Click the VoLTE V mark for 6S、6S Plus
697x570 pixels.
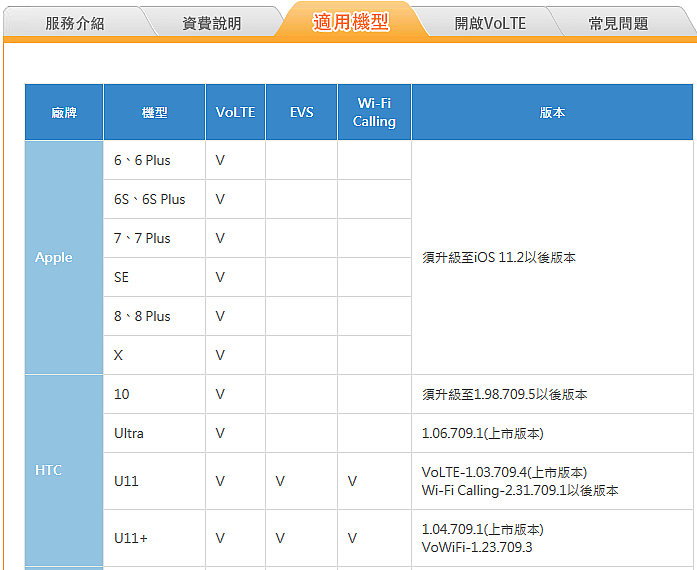pyautogui.click(x=220, y=199)
